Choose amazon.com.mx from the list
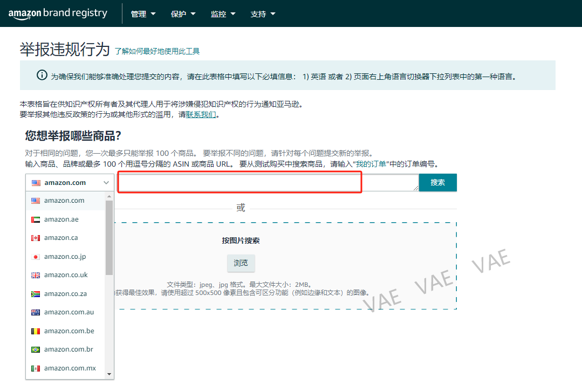This screenshot has width=582, height=392. click(65, 368)
